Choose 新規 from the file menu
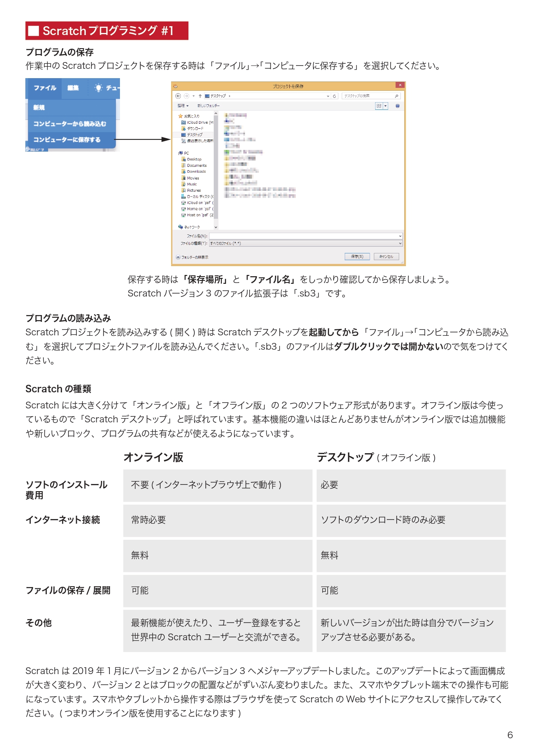Screen dimensions: 539x756 (71, 108)
